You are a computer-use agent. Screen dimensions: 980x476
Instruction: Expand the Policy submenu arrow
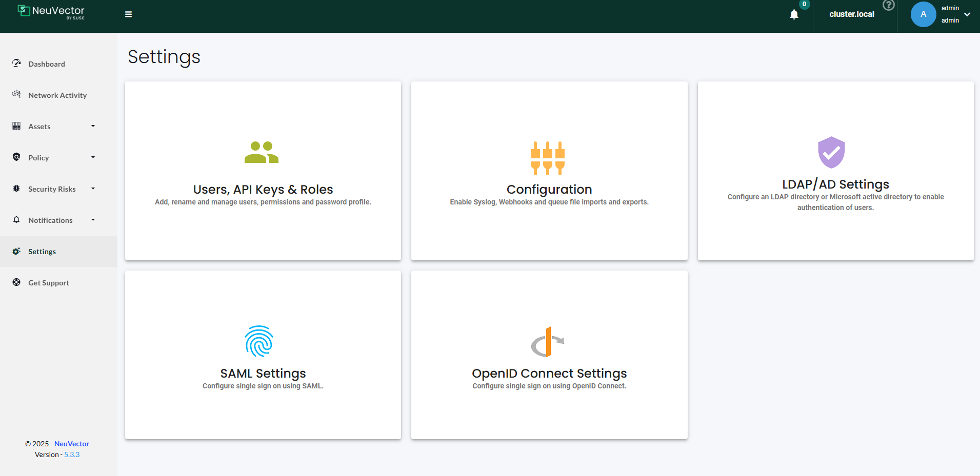[x=93, y=157]
